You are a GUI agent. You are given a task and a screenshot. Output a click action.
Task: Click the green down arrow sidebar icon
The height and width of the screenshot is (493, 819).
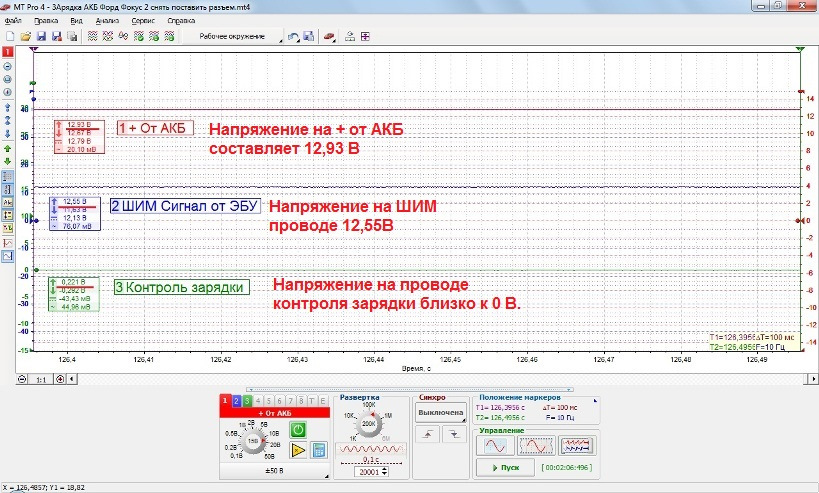(x=7, y=161)
